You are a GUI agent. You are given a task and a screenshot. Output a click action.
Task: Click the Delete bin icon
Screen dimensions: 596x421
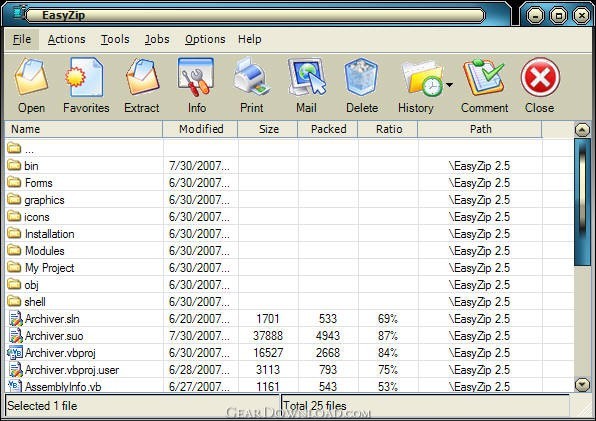(361, 77)
